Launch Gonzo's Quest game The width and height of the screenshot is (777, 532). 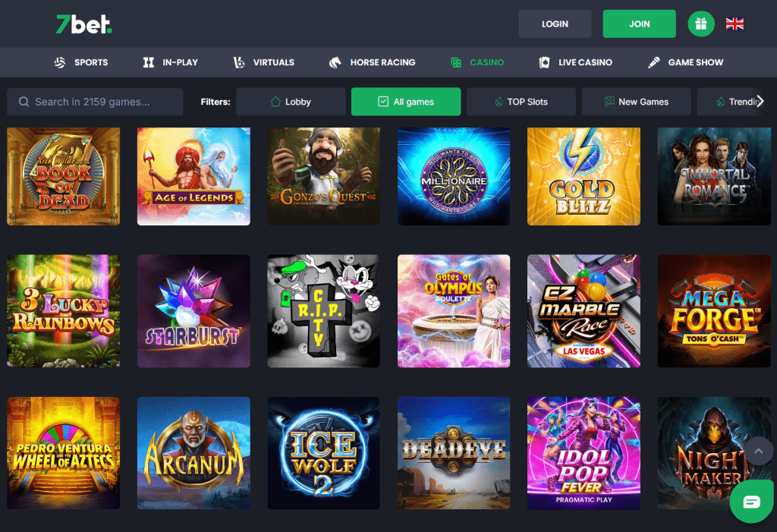[x=323, y=177]
